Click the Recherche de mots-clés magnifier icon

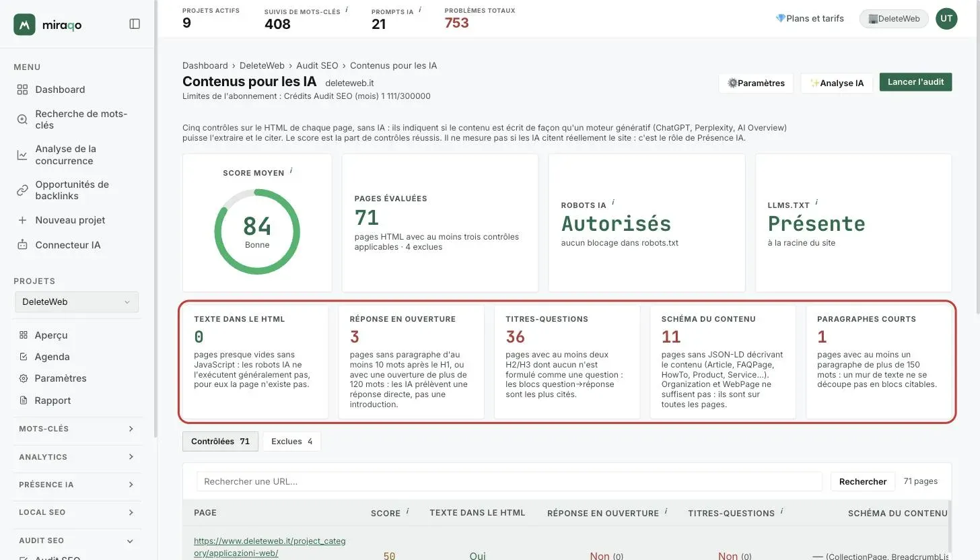(x=22, y=119)
